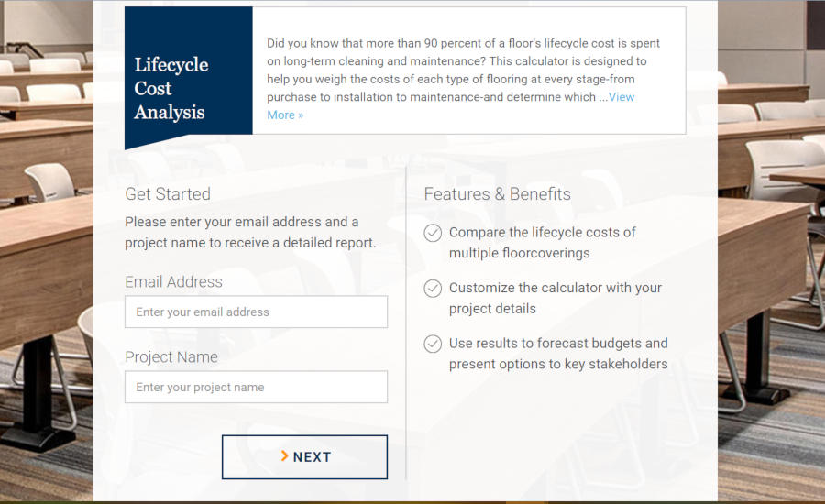825x504 pixels.
Task: Click the Email Address field label
Action: (173, 282)
